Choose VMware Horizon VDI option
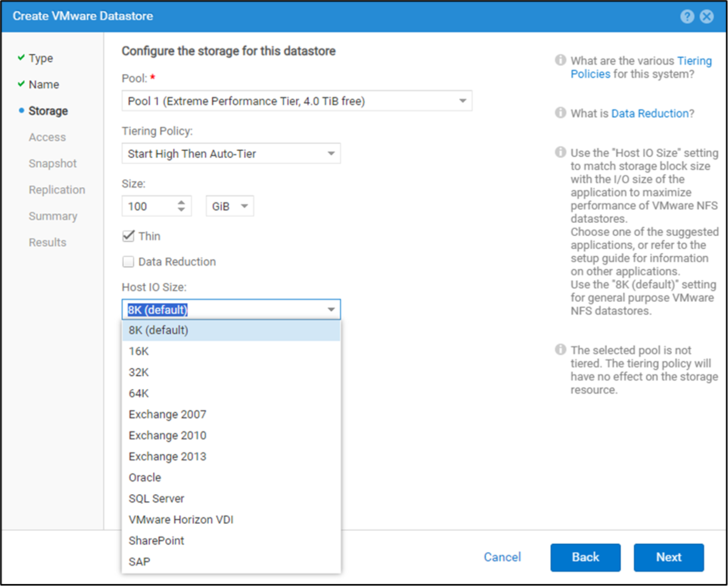728x586 pixels. tap(231, 519)
